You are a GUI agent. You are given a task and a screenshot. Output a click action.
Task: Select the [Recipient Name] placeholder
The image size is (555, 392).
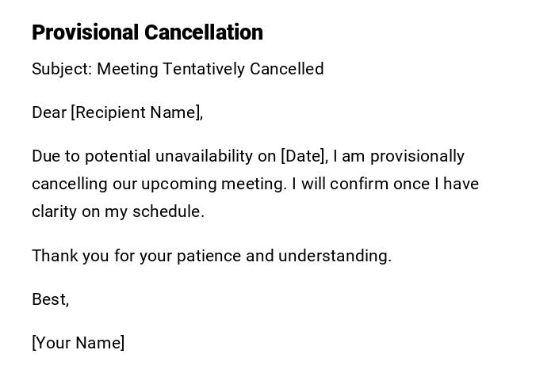point(136,112)
